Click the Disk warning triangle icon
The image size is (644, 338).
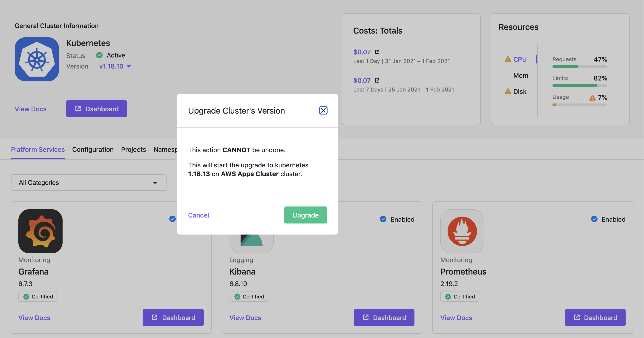click(508, 92)
